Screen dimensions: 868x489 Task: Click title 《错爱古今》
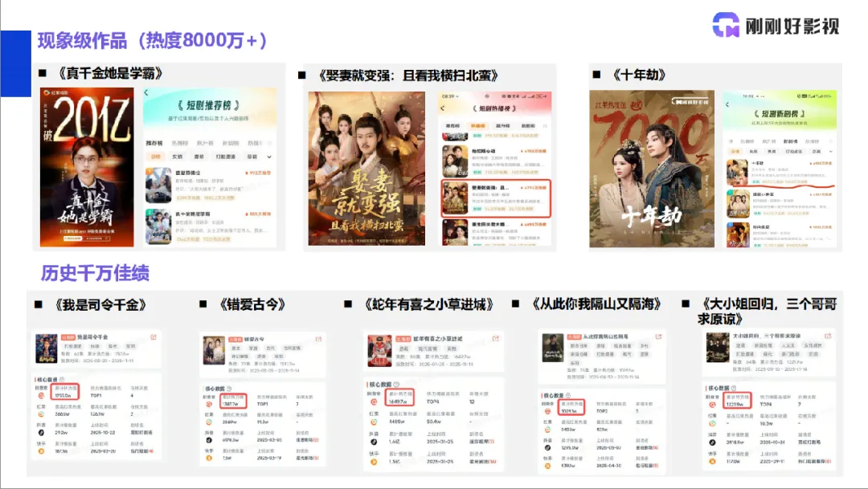(x=252, y=305)
